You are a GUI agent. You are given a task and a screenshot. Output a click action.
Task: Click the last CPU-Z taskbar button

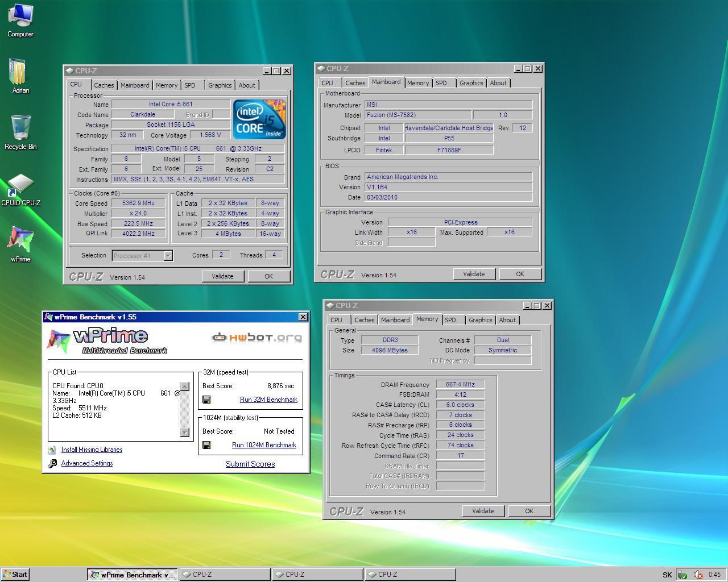[x=411, y=575]
